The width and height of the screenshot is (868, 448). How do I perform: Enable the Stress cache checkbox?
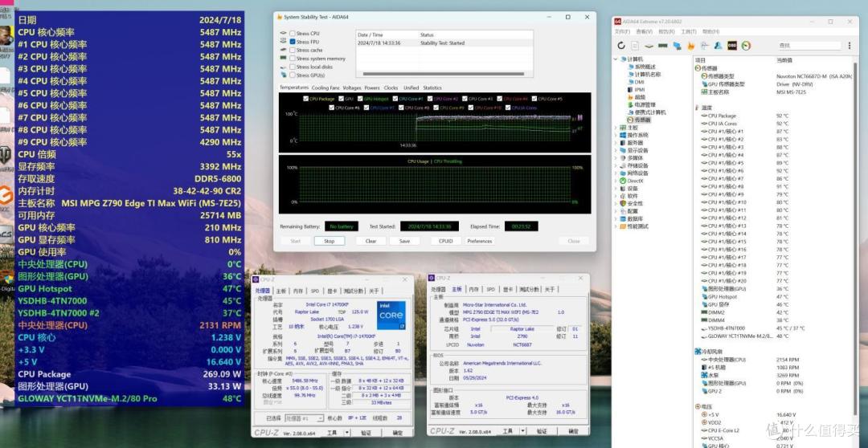coord(293,51)
